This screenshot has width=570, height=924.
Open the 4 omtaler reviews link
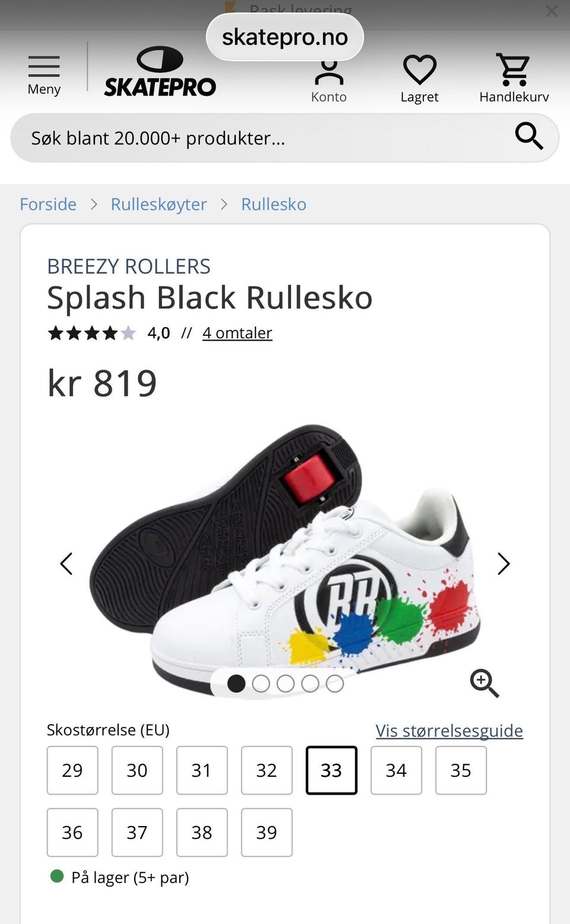tap(237, 333)
